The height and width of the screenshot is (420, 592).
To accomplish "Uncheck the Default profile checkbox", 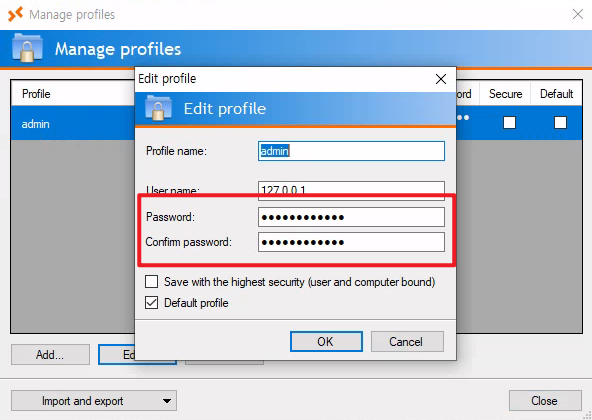I will pos(151,303).
